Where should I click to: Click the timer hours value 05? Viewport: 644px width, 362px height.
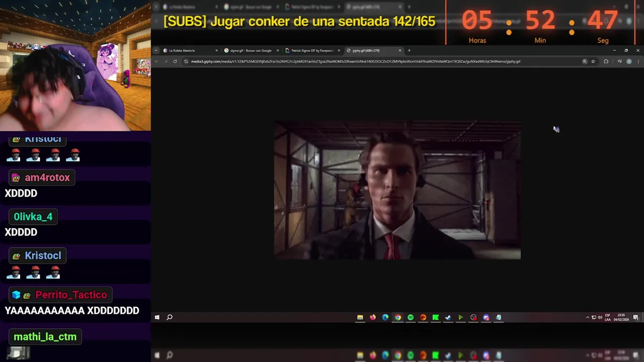[477, 21]
